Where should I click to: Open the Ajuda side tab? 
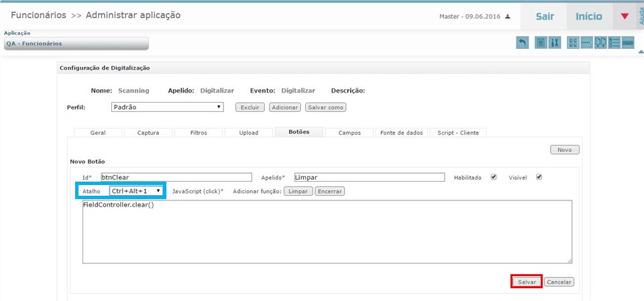pos(640,17)
